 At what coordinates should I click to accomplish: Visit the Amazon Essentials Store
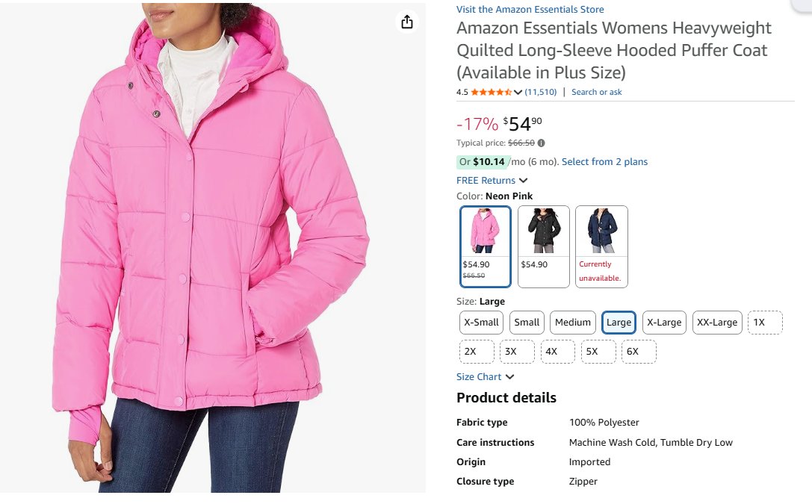click(x=530, y=10)
